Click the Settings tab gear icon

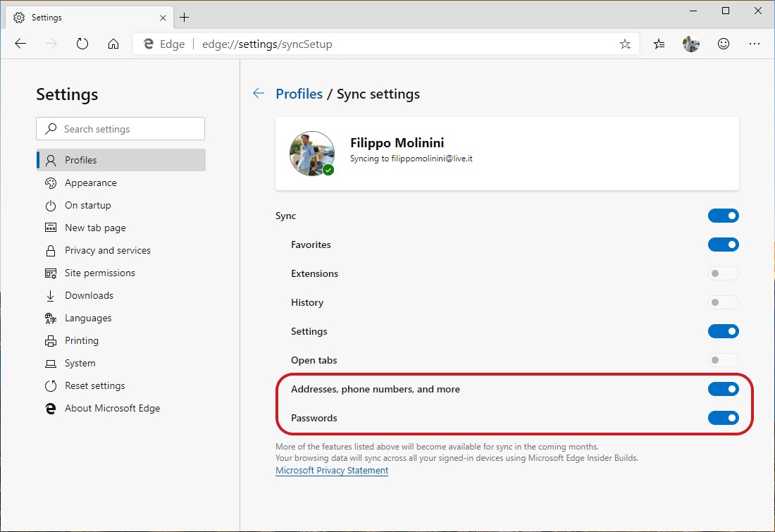point(19,18)
